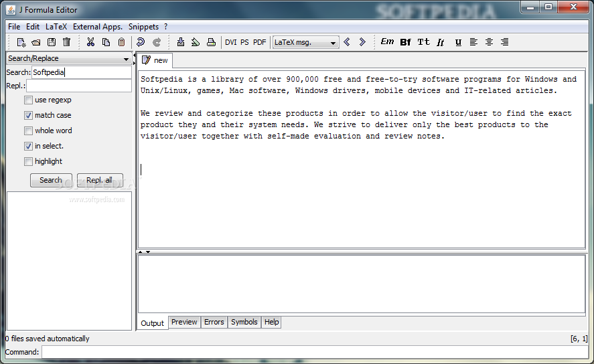Click the up arrow on output divider

click(141, 252)
